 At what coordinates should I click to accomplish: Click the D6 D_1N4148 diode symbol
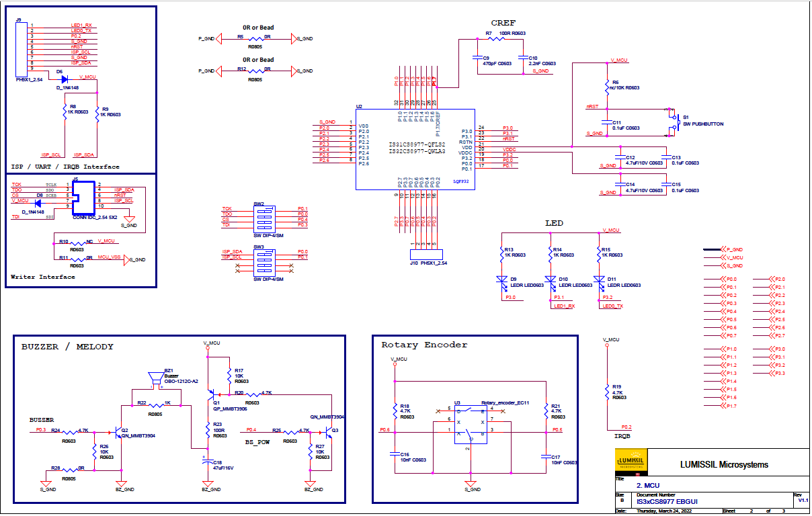(65, 79)
